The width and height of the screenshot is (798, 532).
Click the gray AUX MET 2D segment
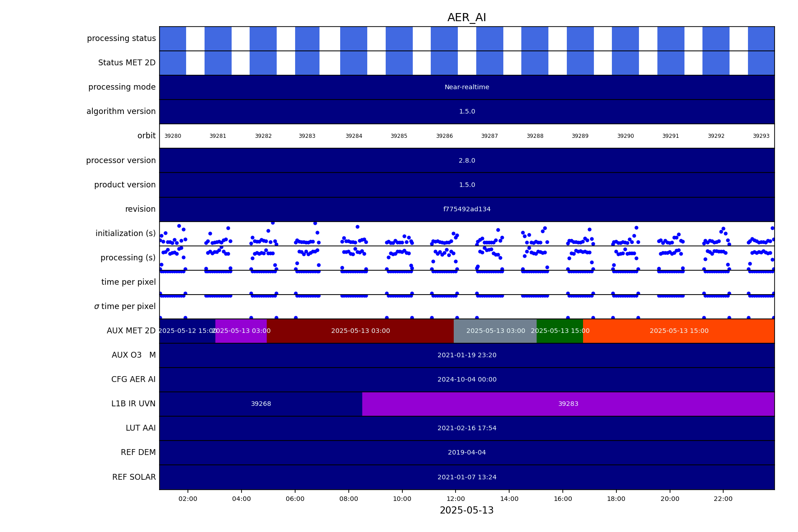495,331
